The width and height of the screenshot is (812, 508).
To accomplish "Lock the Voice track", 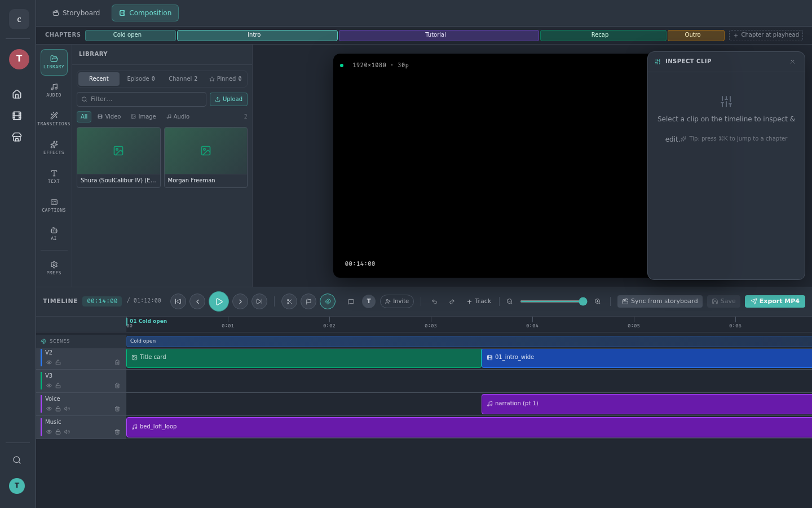I will [58, 409].
